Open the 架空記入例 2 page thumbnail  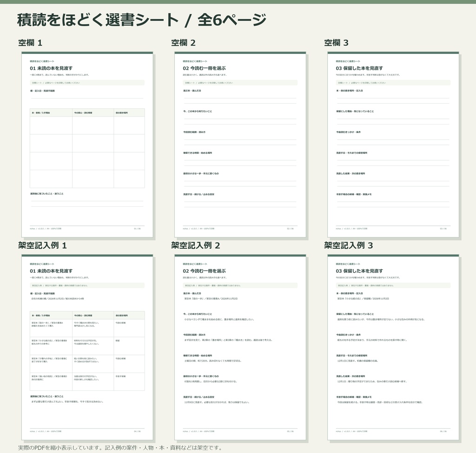click(x=240, y=347)
